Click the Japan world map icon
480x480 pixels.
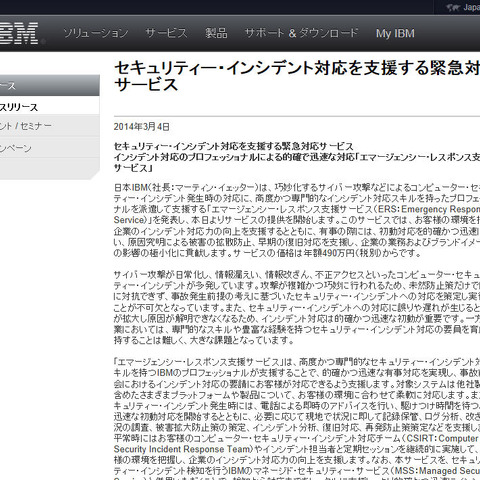tap(454, 7)
